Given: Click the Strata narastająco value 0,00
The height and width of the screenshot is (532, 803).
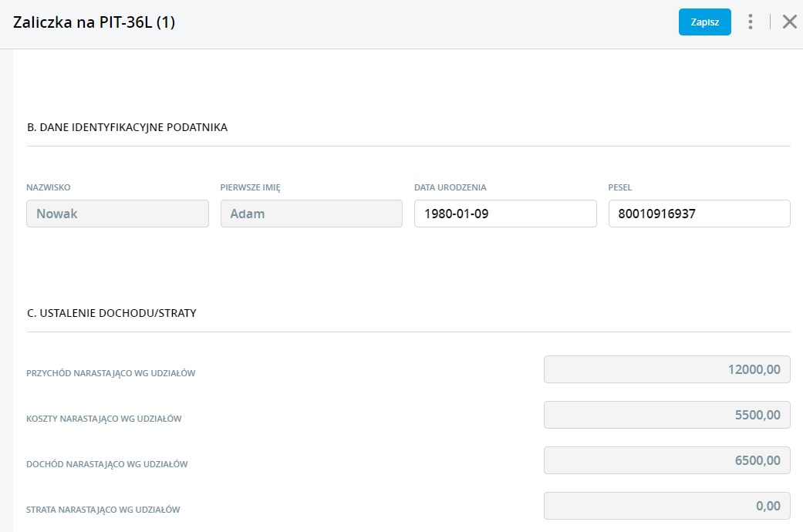Looking at the screenshot, I should [x=666, y=506].
